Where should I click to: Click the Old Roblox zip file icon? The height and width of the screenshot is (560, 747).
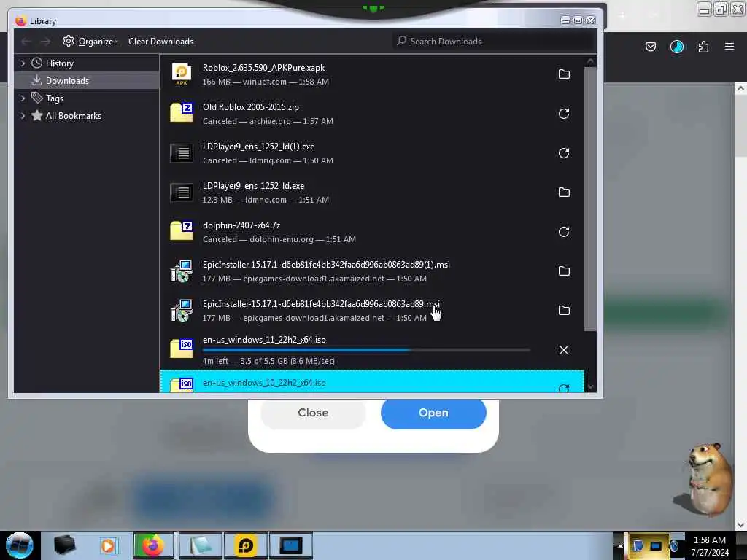[182, 113]
